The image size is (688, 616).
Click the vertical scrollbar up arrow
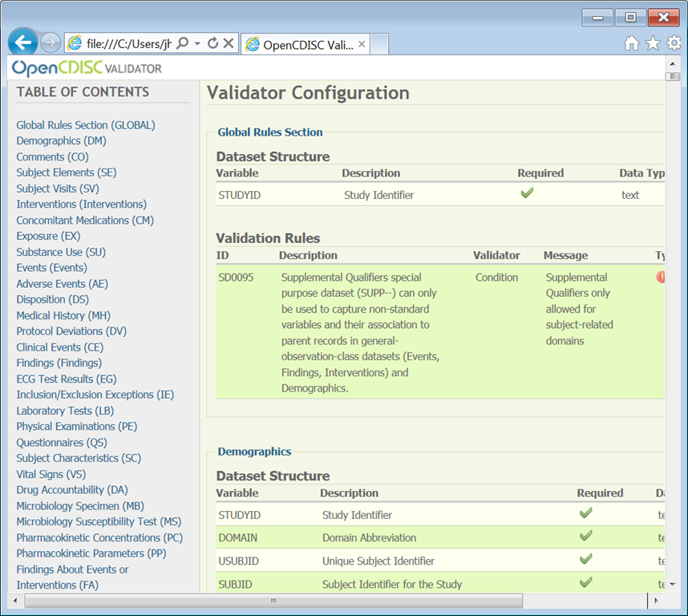pyautogui.click(x=672, y=64)
